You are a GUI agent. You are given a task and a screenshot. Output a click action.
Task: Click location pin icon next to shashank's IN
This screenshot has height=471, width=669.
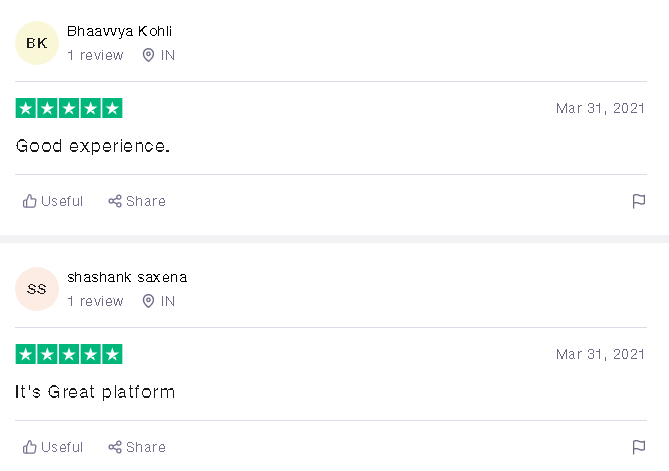149,302
